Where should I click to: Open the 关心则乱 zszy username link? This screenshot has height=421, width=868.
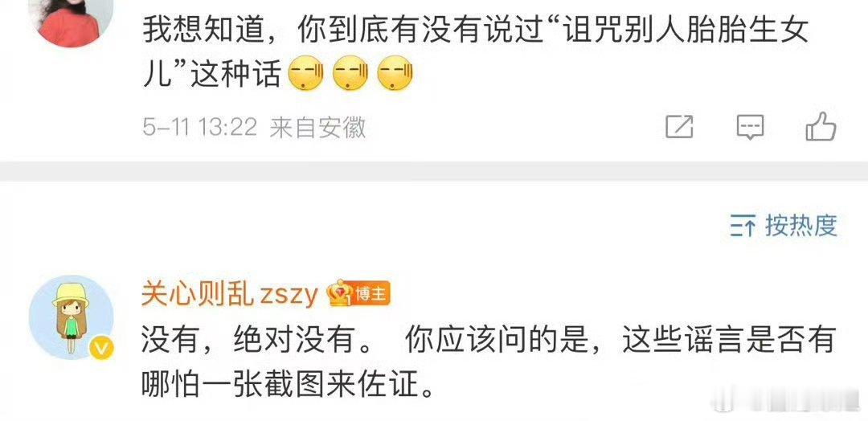230,294
